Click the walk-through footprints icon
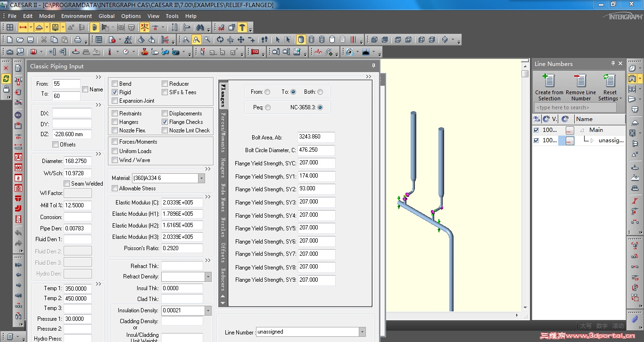644x342 pixels. [x=264, y=40]
